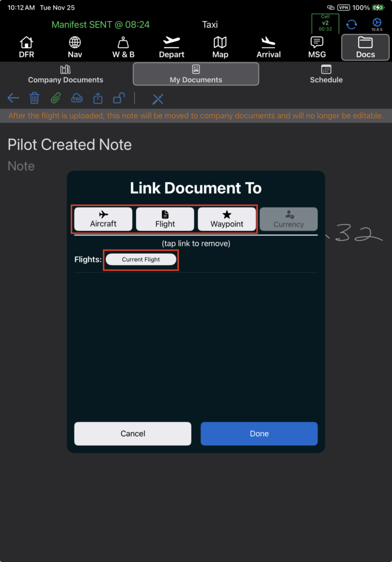Go to the Depart tab
The width and height of the screenshot is (392, 562).
pyautogui.click(x=172, y=47)
